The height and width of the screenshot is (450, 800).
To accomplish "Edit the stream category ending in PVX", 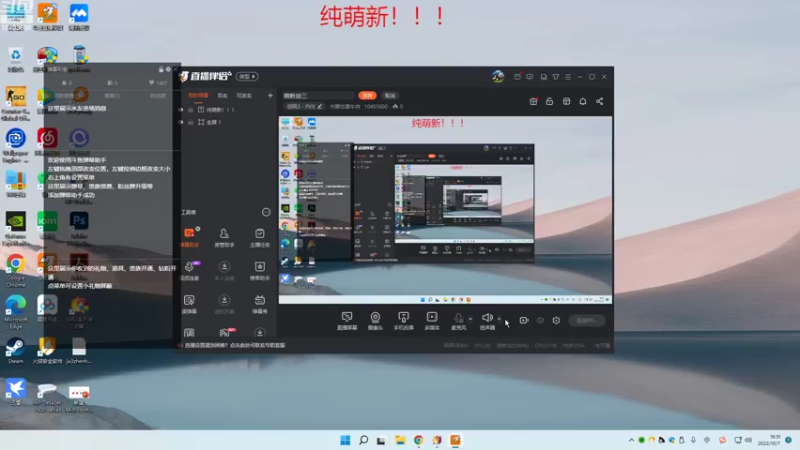I will click(x=305, y=107).
